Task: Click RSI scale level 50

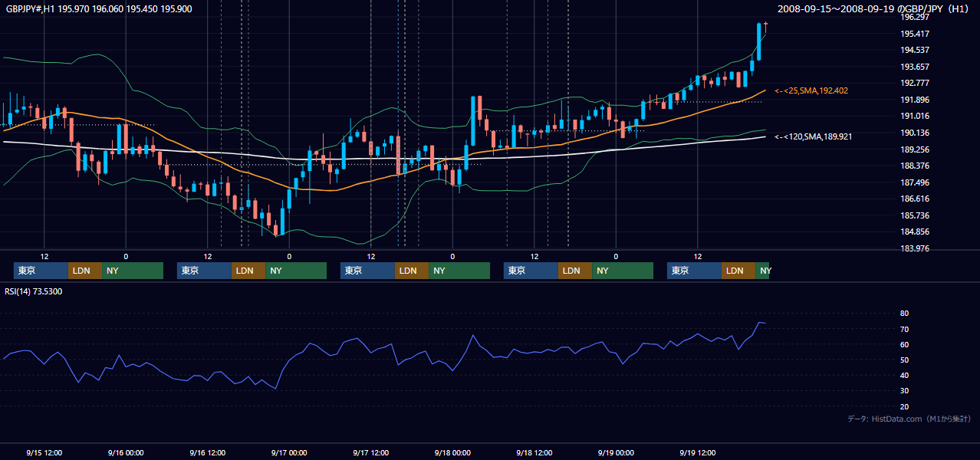Action: [904, 360]
